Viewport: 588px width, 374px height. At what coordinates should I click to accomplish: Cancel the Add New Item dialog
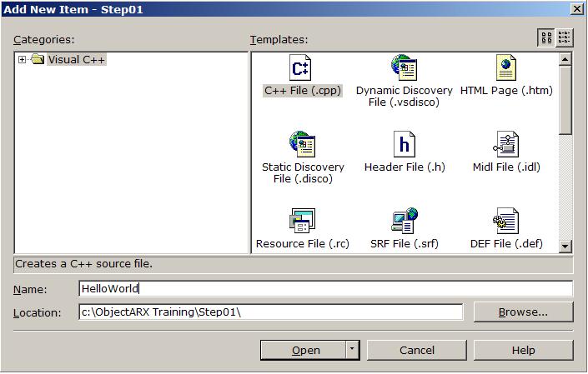417,350
